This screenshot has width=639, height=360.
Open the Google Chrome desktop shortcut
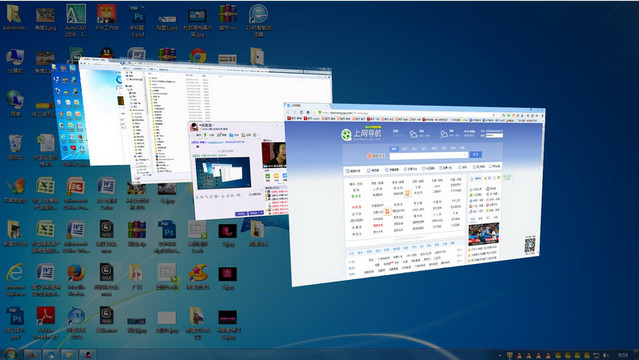click(198, 56)
